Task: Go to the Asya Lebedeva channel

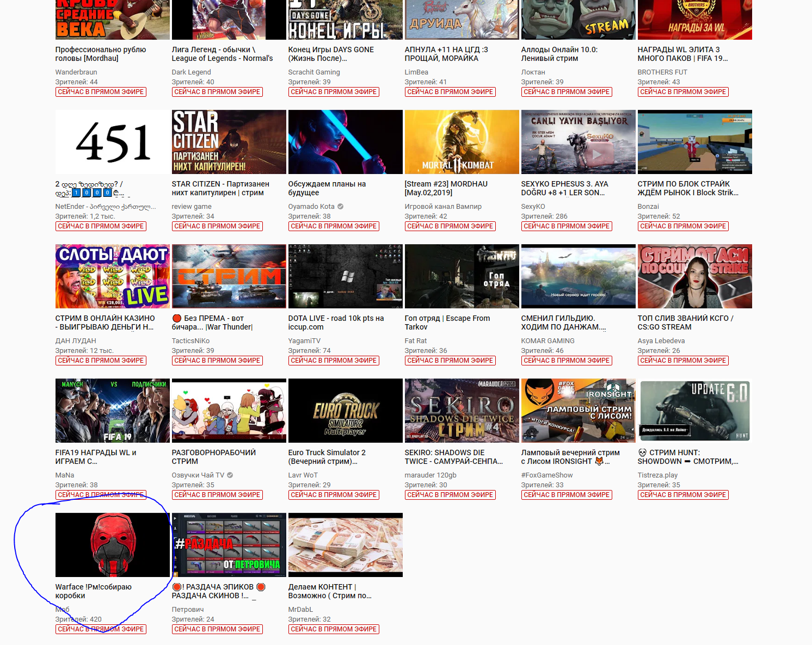Action: point(661,341)
